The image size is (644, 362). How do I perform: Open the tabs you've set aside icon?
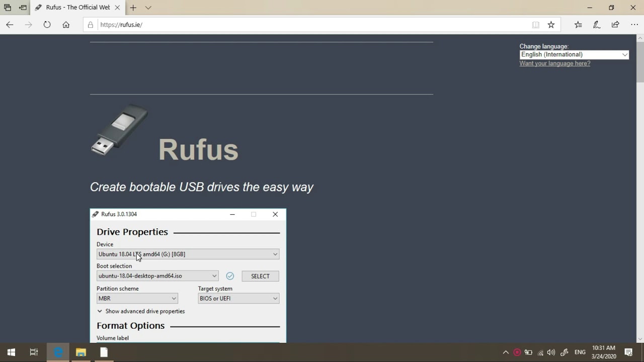[8, 8]
